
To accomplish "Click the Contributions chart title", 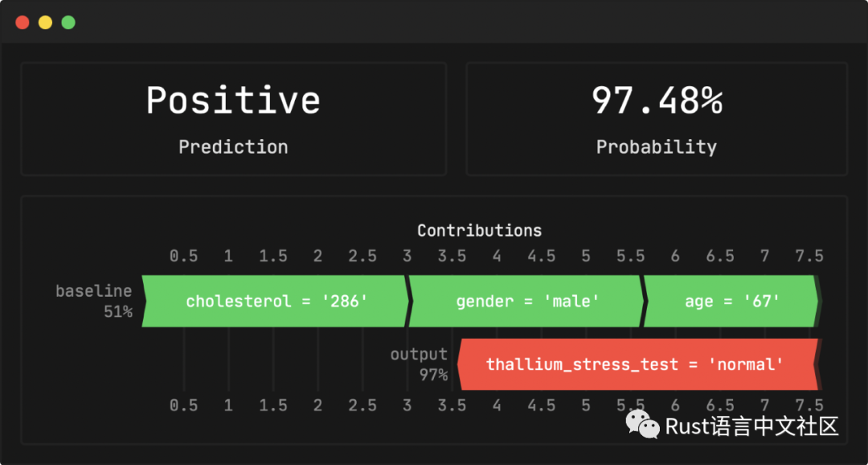I will 479,231.
